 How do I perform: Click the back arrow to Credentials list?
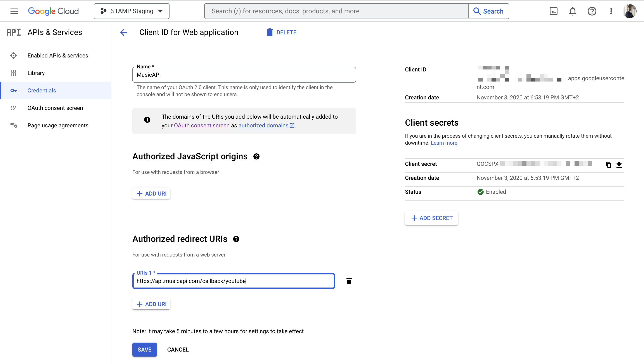coord(124,32)
